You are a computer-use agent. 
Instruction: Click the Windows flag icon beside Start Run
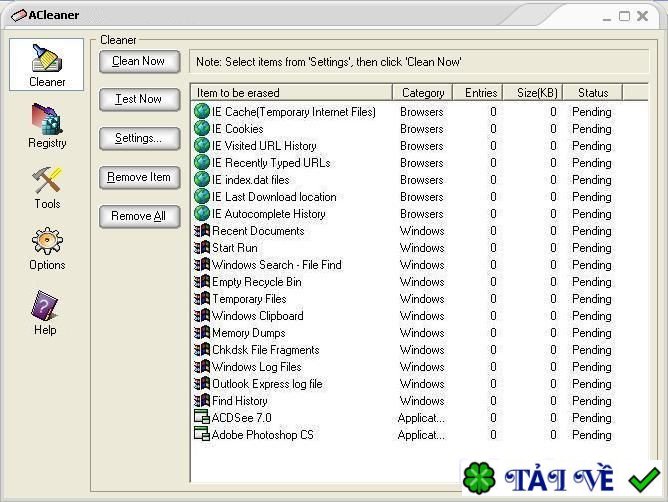click(202, 248)
